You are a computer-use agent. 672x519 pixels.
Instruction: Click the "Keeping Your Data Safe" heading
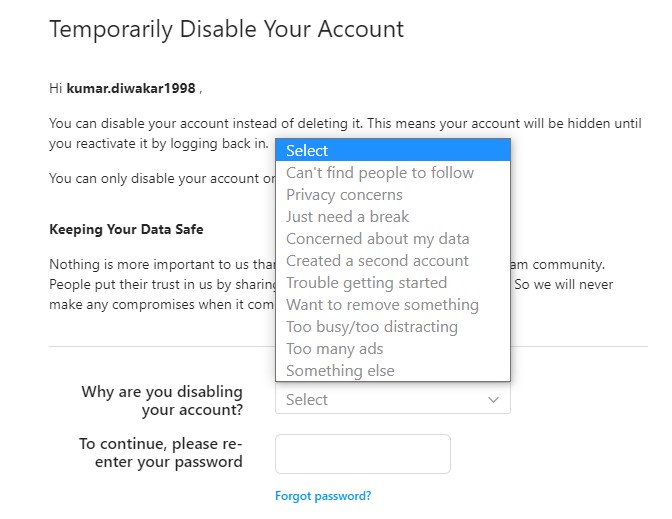click(126, 229)
